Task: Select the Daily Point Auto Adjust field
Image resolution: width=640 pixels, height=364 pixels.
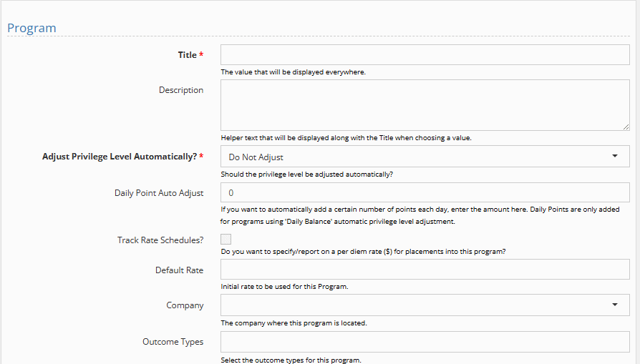Action: tap(425, 193)
